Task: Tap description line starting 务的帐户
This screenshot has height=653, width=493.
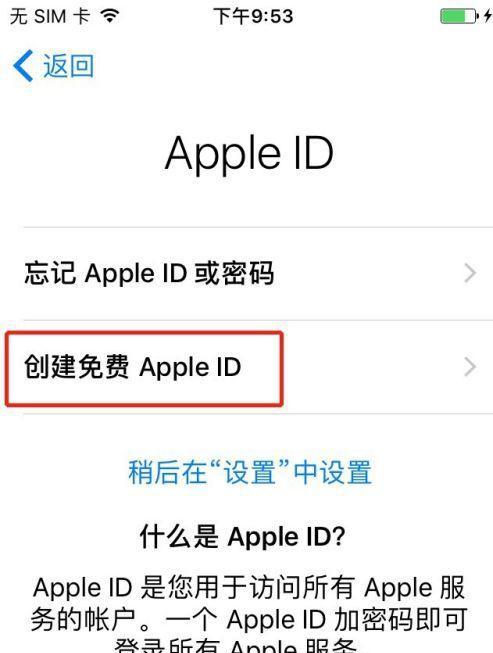Action: pos(249,620)
